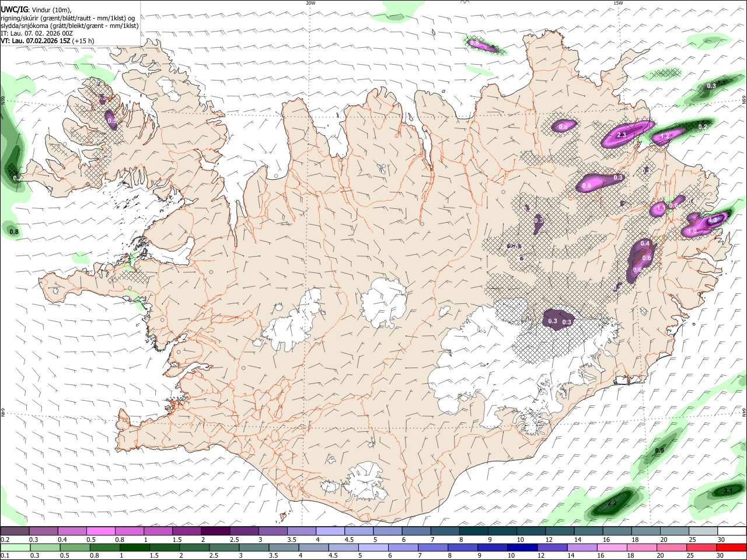The image size is (747, 560).
Task: Click the bright pink upper swatch between 0.5 and 0.8
Action: pyautogui.click(x=100, y=531)
